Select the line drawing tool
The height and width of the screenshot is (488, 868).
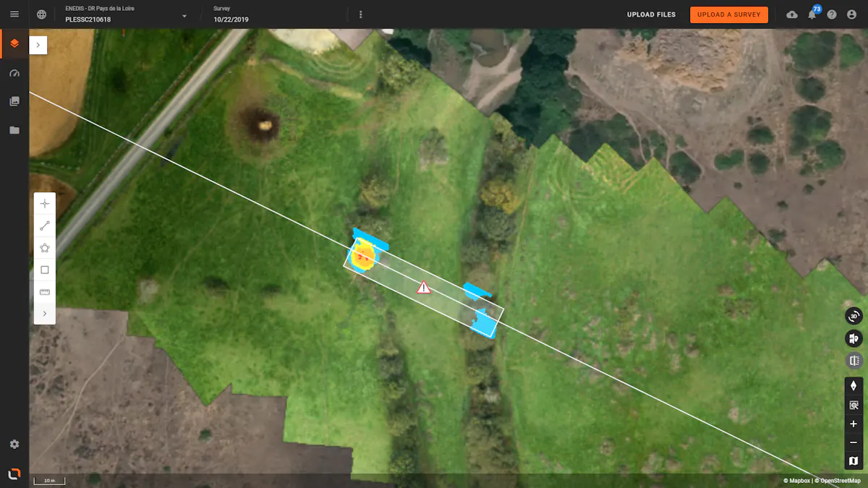(x=45, y=226)
